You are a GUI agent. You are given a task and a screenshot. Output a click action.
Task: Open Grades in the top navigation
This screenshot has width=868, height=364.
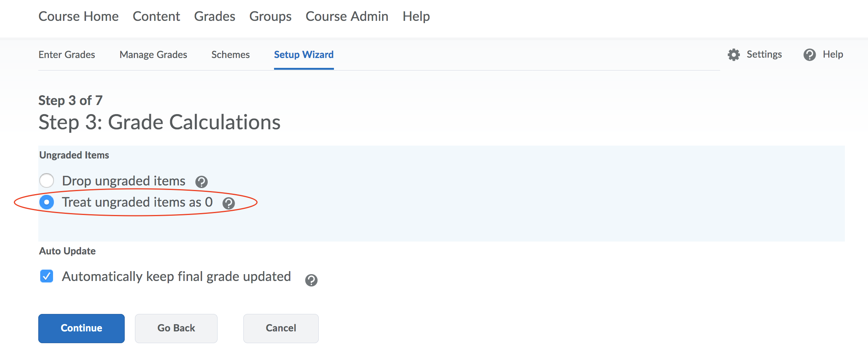coord(215,16)
